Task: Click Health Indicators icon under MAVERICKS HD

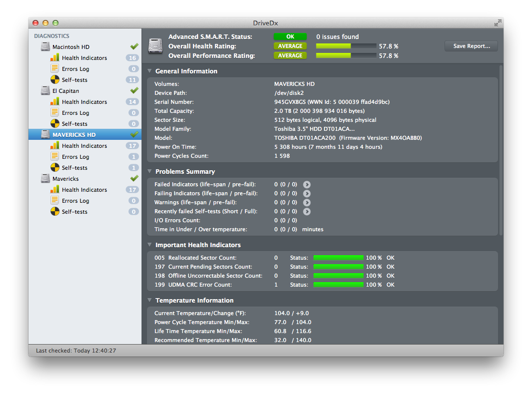Action: point(54,146)
